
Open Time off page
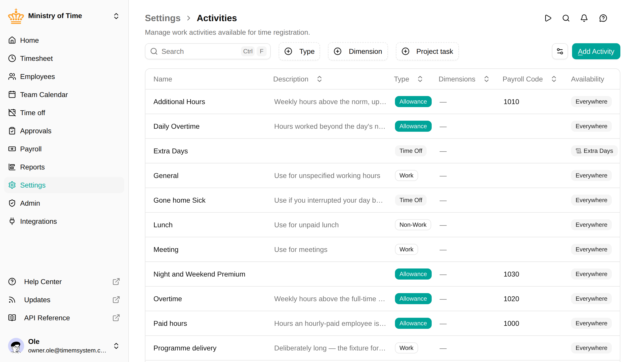64,113
